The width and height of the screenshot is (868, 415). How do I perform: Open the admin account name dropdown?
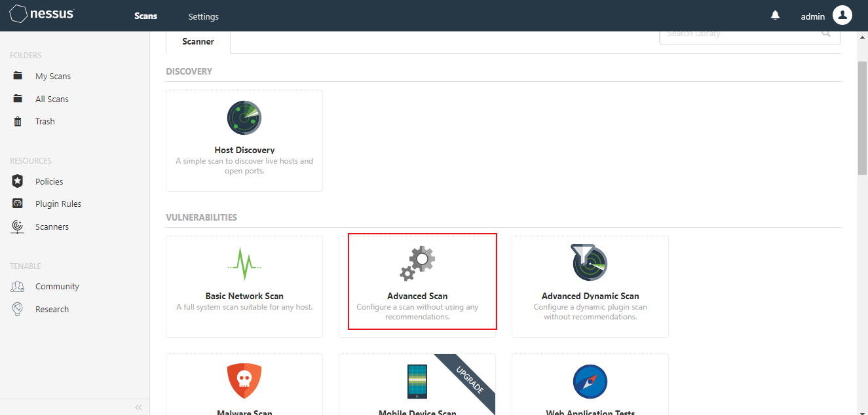(812, 16)
